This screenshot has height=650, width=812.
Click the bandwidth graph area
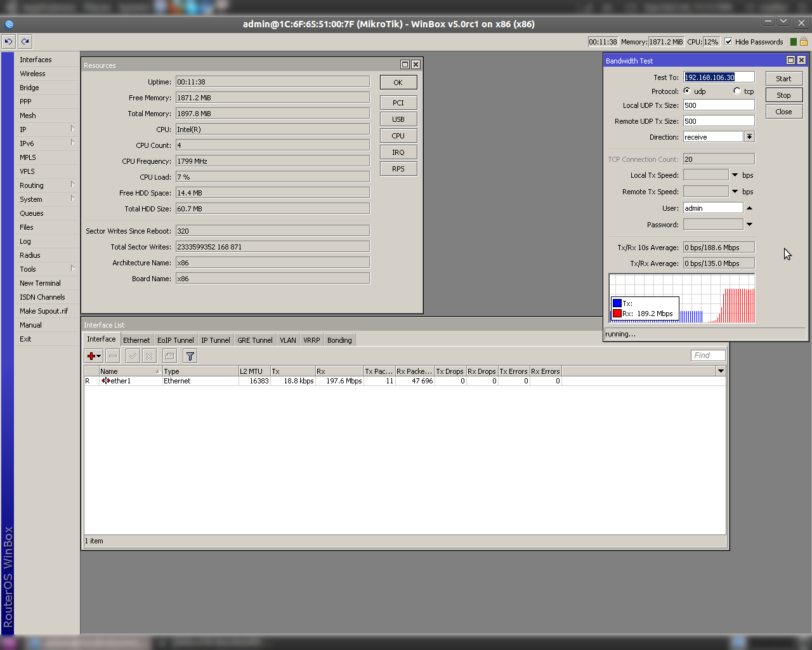[x=682, y=298]
